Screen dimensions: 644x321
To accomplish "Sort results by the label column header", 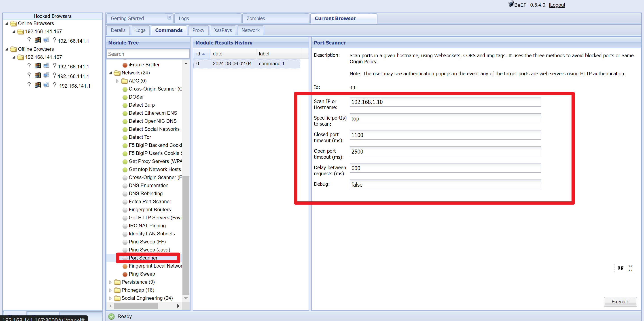I will tap(279, 54).
